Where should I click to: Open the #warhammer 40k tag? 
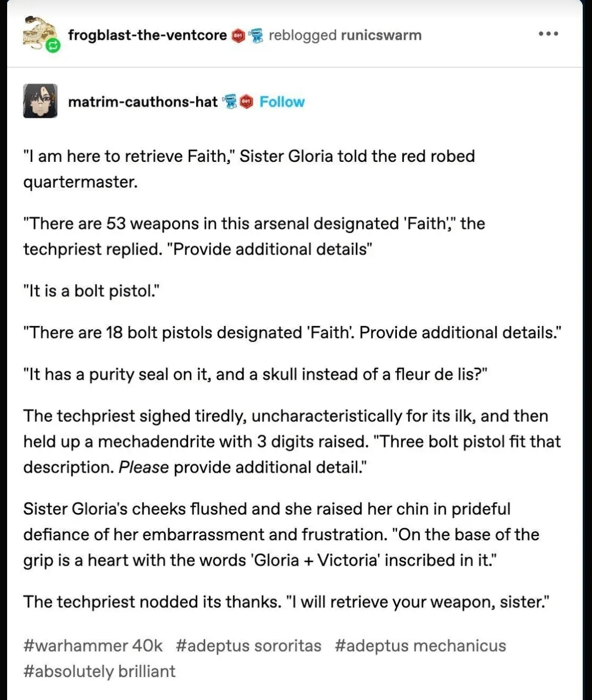(x=93, y=646)
